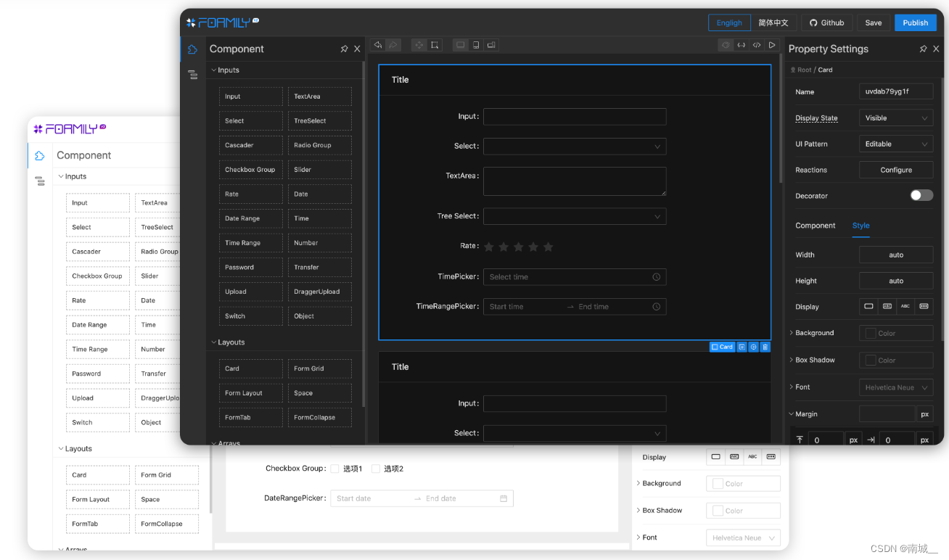Screen dimensions: 949x560
Task: Click the copy icon next to Card label
Action: tap(741, 347)
